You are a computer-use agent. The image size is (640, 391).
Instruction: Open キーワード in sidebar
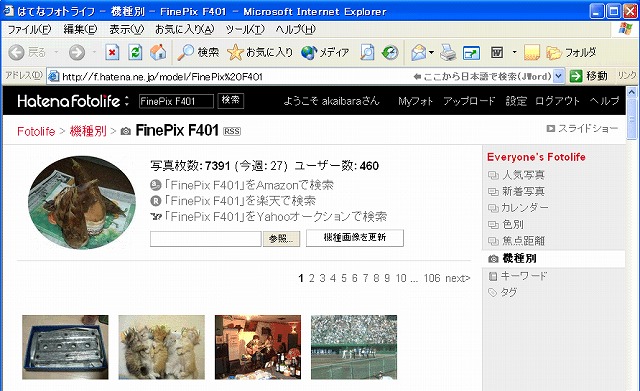click(x=524, y=276)
